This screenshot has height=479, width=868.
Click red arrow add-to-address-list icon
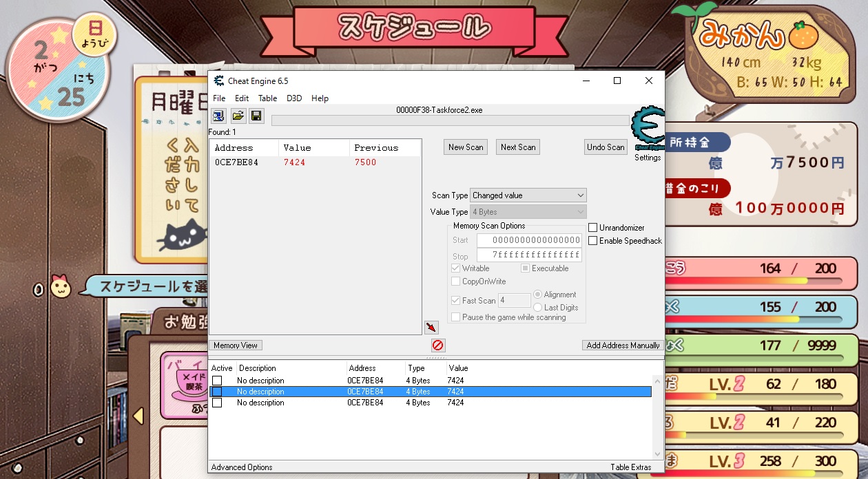click(431, 328)
